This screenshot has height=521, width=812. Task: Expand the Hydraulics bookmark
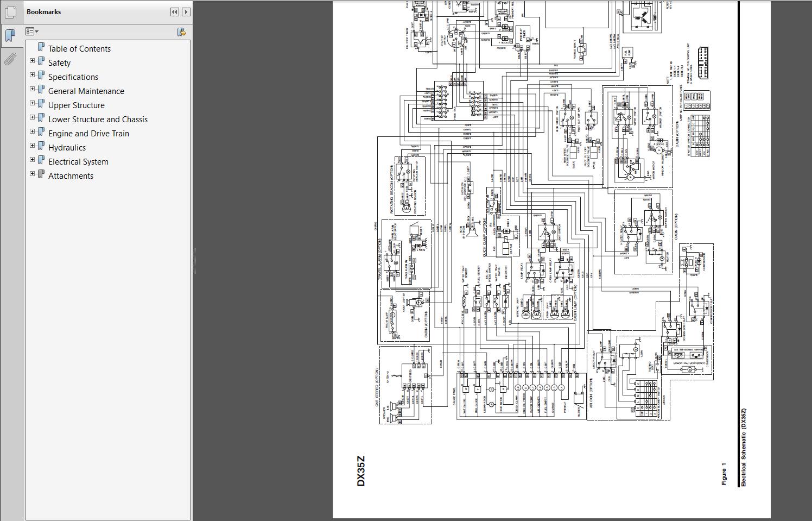point(33,146)
